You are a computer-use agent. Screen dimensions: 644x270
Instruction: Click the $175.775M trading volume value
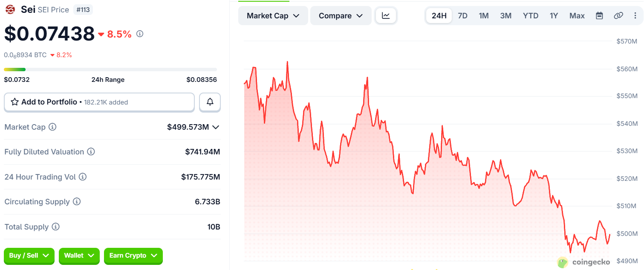(x=201, y=177)
